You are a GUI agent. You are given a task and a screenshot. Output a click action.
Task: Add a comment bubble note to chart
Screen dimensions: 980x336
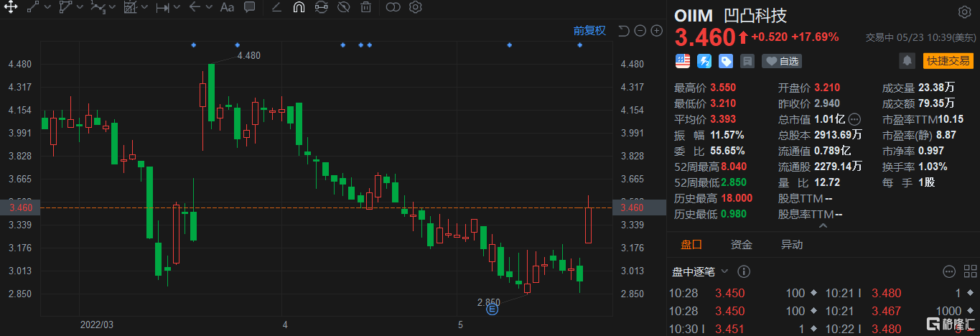point(250,8)
